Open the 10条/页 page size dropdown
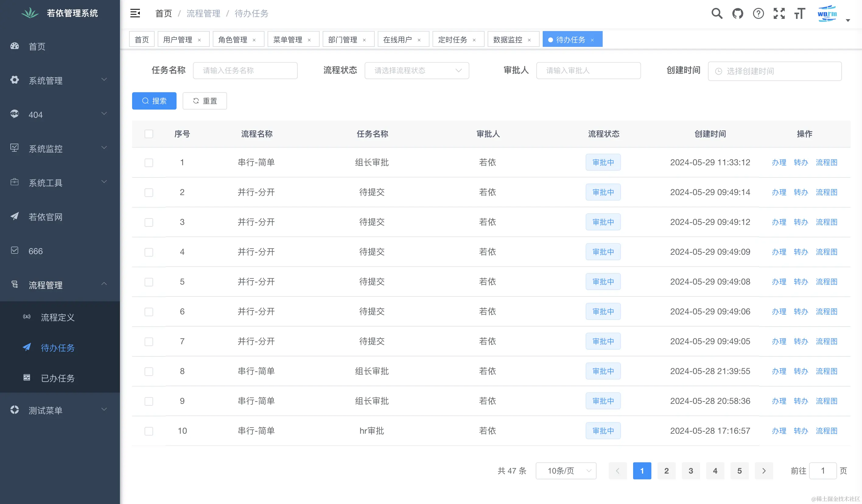The width and height of the screenshot is (862, 504). pos(566,471)
